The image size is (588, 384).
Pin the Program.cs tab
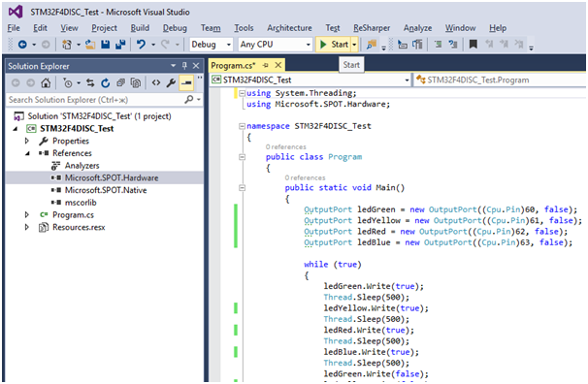266,66
